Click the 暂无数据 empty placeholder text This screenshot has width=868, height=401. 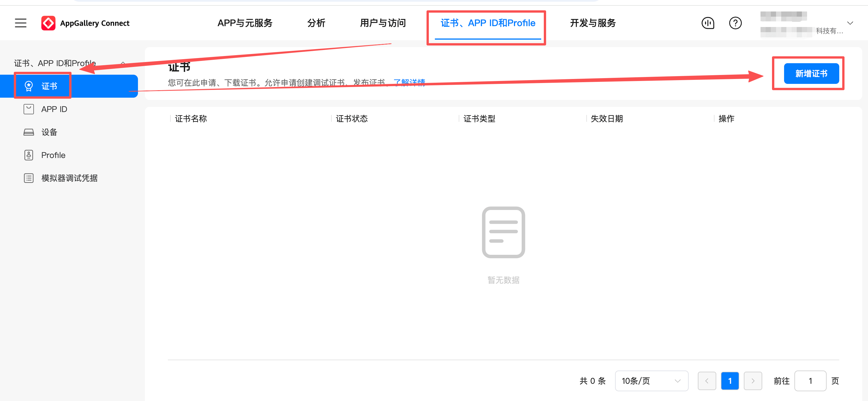pos(503,280)
